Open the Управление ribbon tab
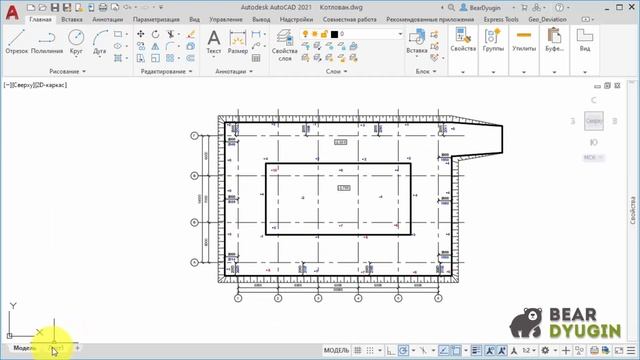 (x=226, y=19)
